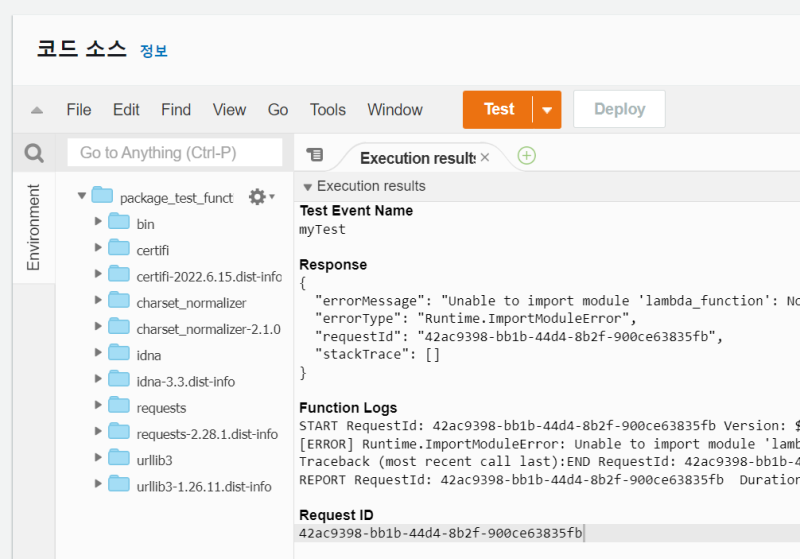Add new tab with green plus icon

coord(527,156)
